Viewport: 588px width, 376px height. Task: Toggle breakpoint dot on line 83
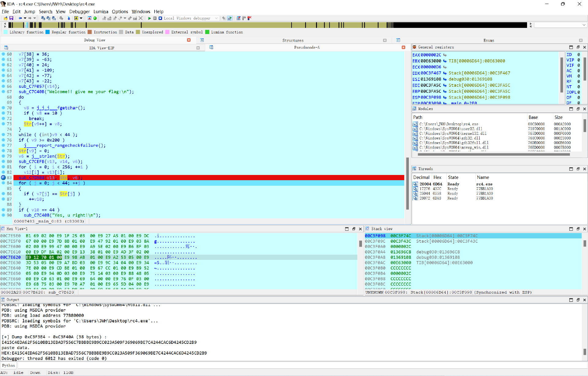[x=3, y=178]
